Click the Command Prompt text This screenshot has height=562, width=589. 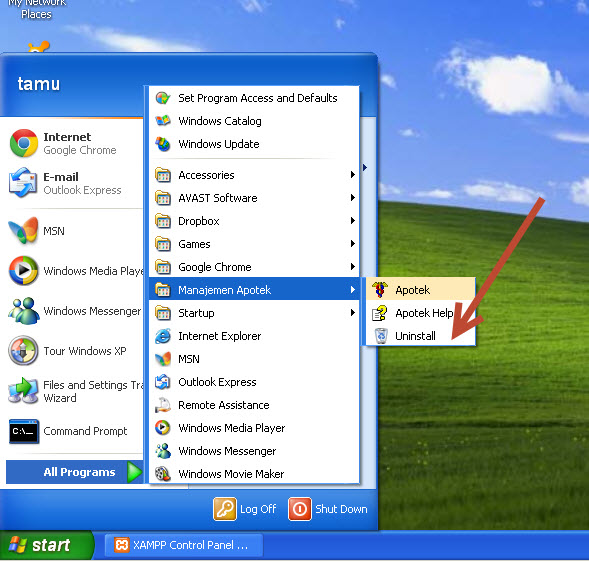click(x=85, y=431)
